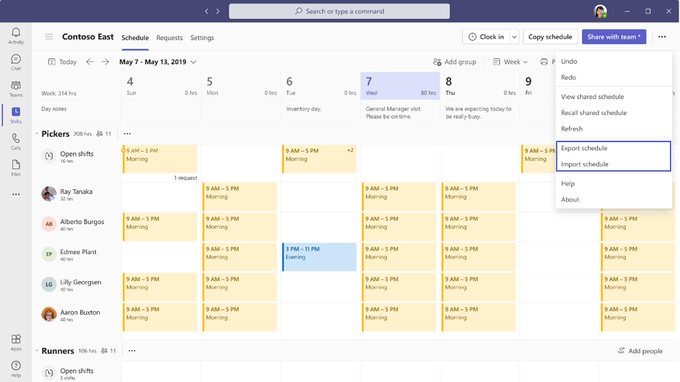This screenshot has width=680, height=382.
Task: Select Recall shared schedule menu item
Action: [614, 113]
